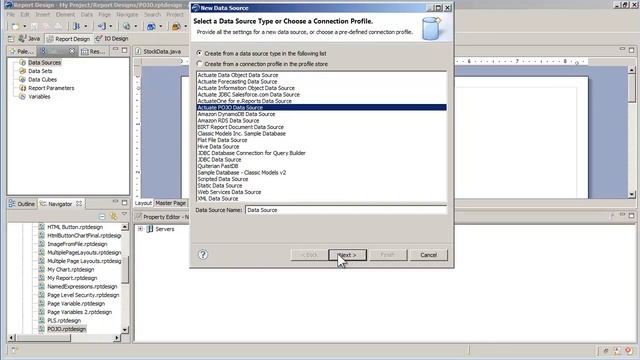Click the blue J-arrows toolbar icon
The image size is (640, 360).
76,26
